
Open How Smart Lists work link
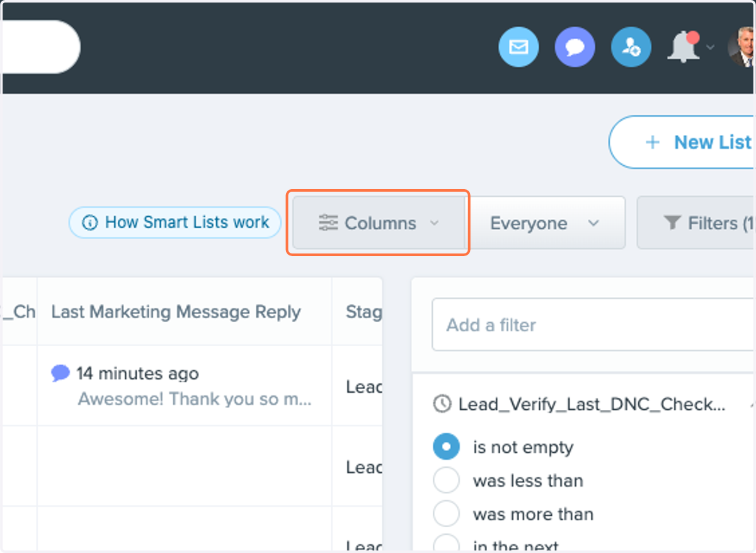point(175,223)
